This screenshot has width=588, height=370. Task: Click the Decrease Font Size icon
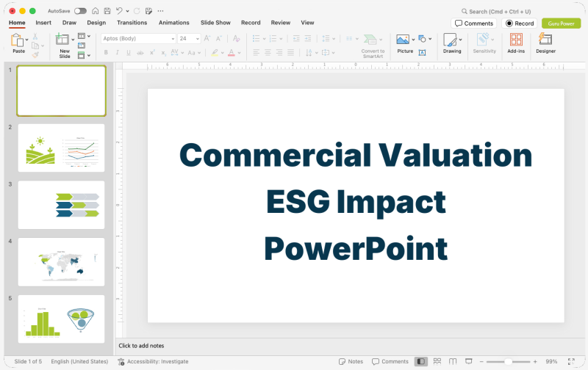click(x=218, y=38)
